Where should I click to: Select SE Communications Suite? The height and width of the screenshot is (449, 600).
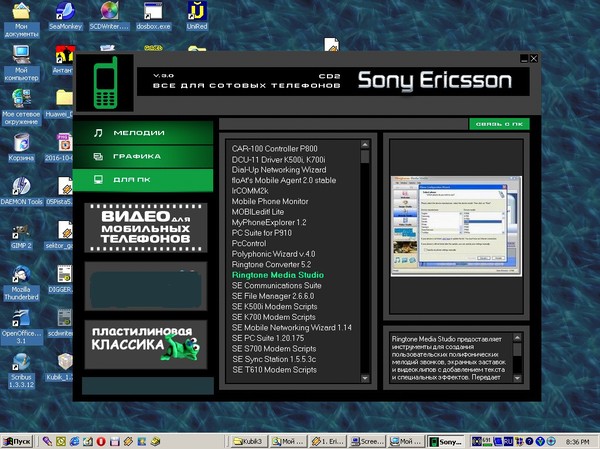pos(276,286)
